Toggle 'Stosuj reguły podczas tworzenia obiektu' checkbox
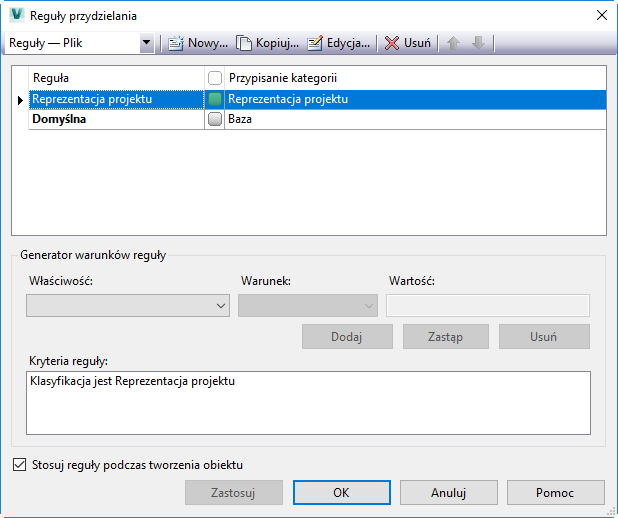 [20, 464]
